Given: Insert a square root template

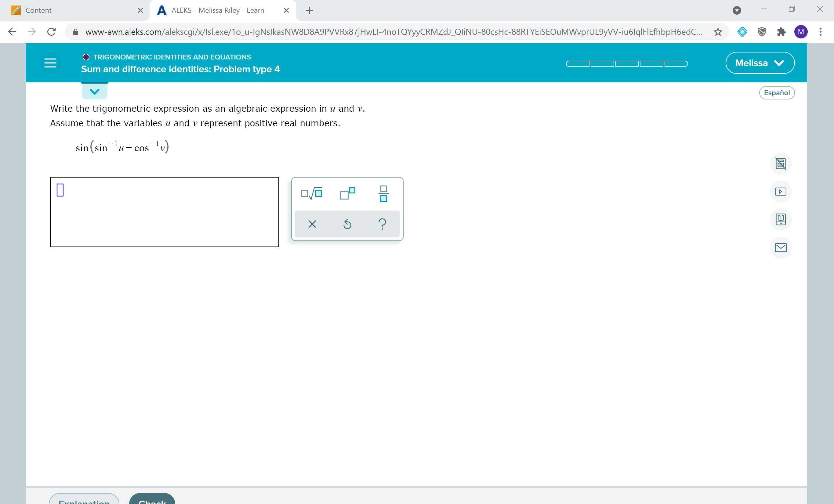Looking at the screenshot, I should point(311,193).
